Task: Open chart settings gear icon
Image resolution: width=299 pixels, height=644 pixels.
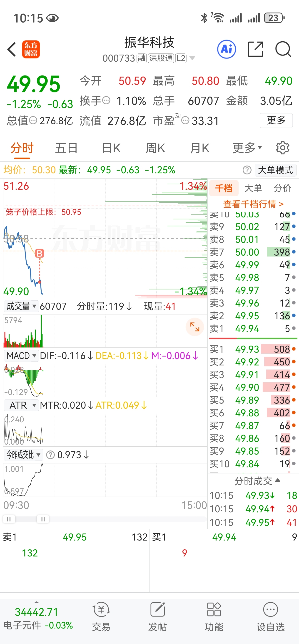Action: (282, 148)
